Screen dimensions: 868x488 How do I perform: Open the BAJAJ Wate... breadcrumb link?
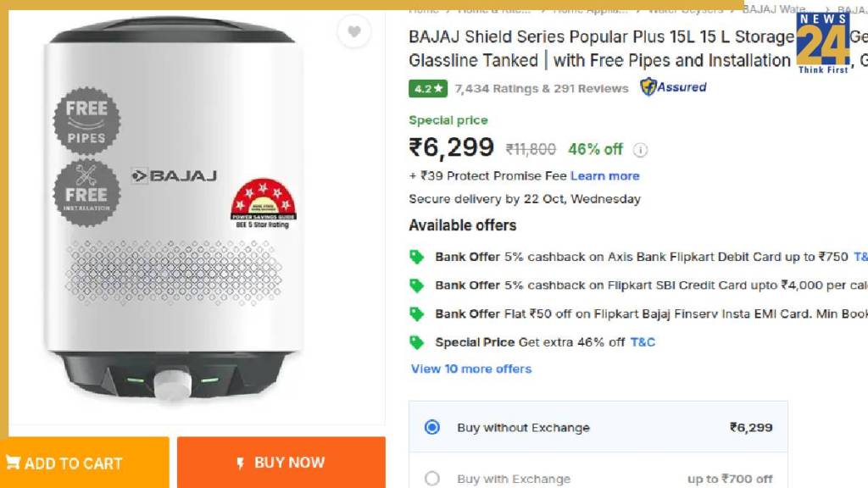coord(774,9)
